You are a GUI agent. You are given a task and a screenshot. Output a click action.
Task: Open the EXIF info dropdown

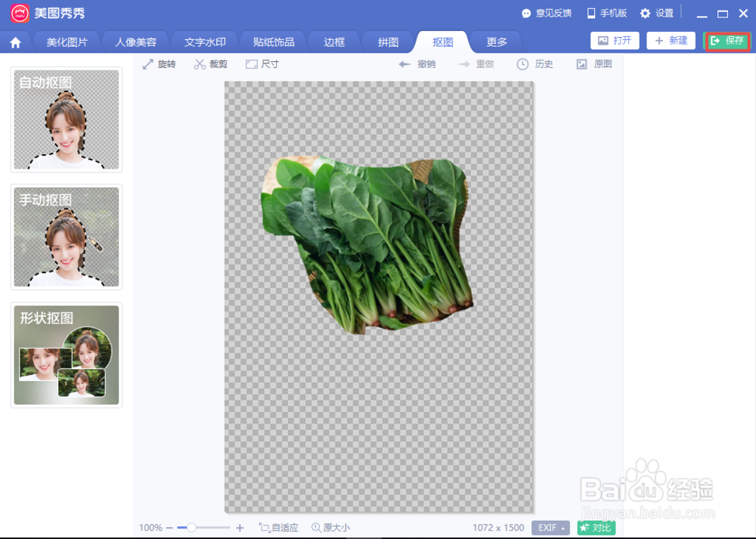point(550,528)
